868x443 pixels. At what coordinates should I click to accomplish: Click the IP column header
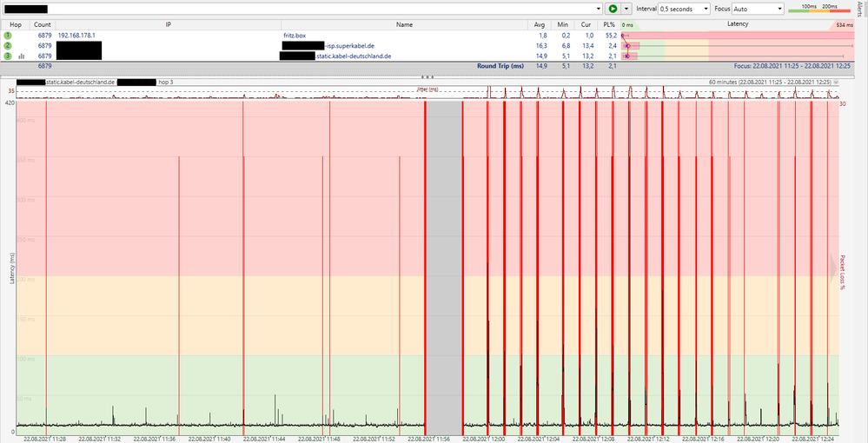tap(169, 24)
